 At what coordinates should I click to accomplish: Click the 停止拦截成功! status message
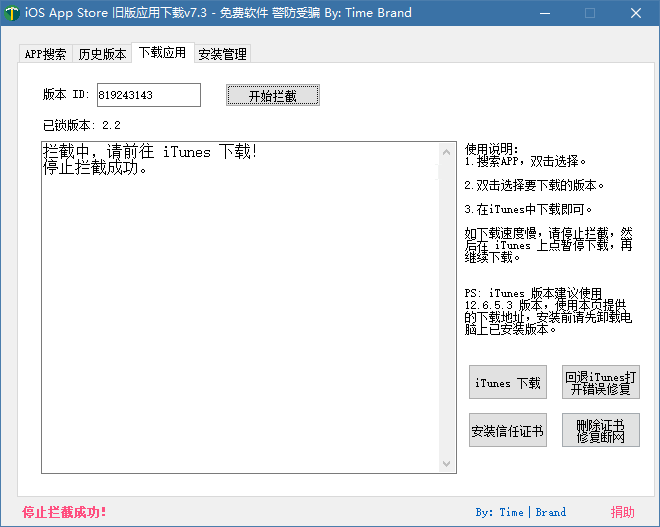[64, 512]
